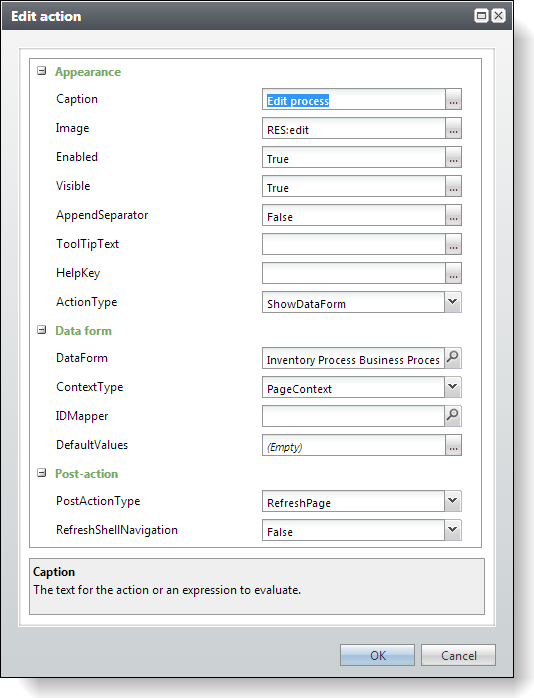Dismiss dialog with Cancel button
This screenshot has width=534, height=698.
458,655
